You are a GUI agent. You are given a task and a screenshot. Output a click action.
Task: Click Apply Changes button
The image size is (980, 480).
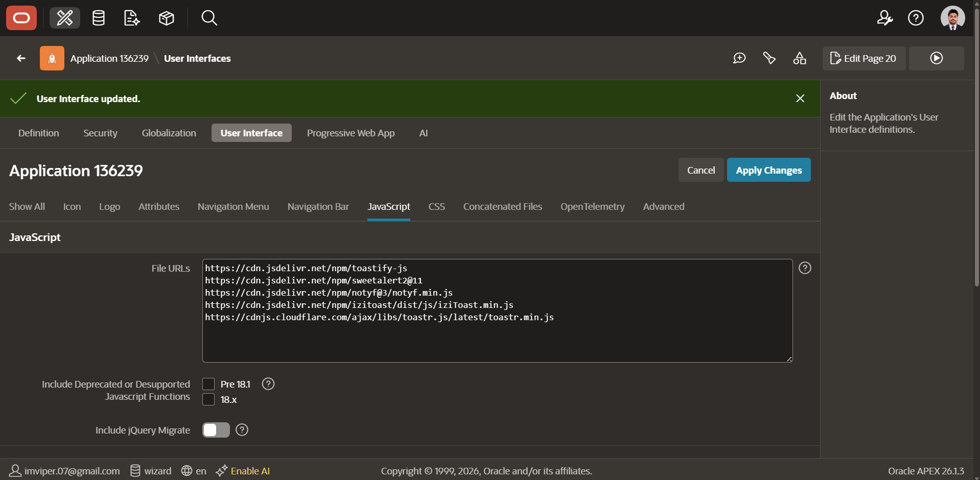pyautogui.click(x=769, y=170)
